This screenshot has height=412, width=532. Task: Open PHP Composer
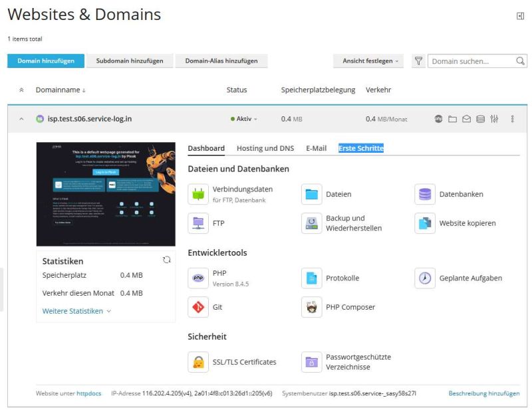pos(338,307)
